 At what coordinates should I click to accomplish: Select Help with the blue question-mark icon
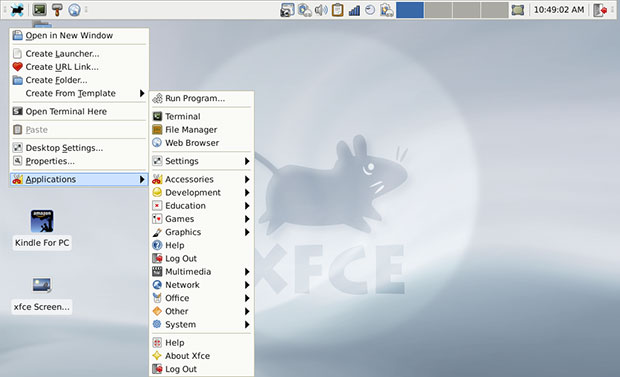click(x=202, y=245)
